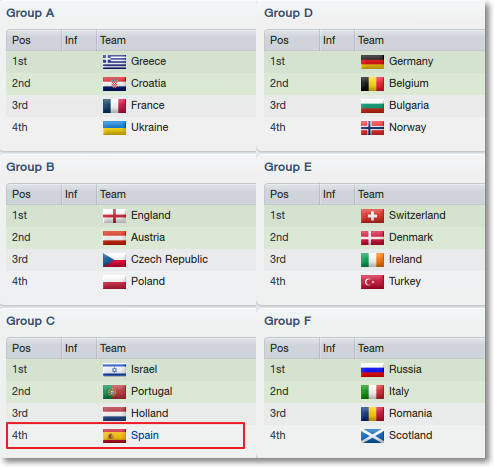Click the Israel flag icon
Viewport: 494px width, 467px height.
click(x=114, y=370)
